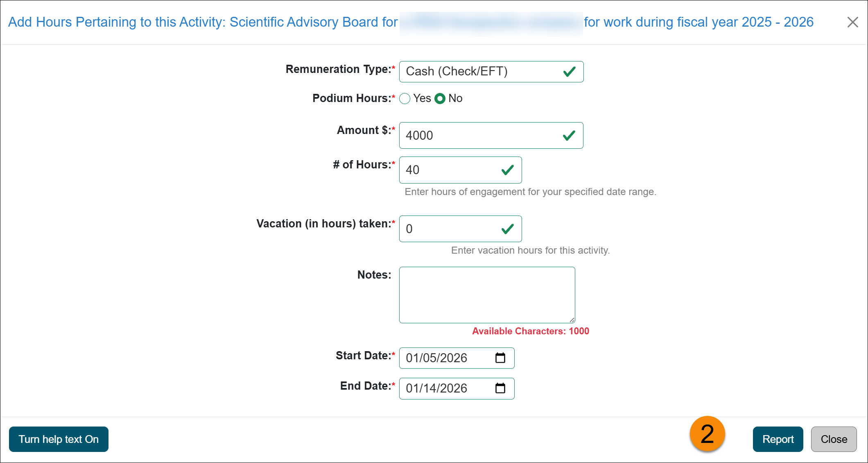Viewport: 868px width, 463px height.
Task: Click the validation checkmark beside Remuneration Type
Action: tap(569, 72)
